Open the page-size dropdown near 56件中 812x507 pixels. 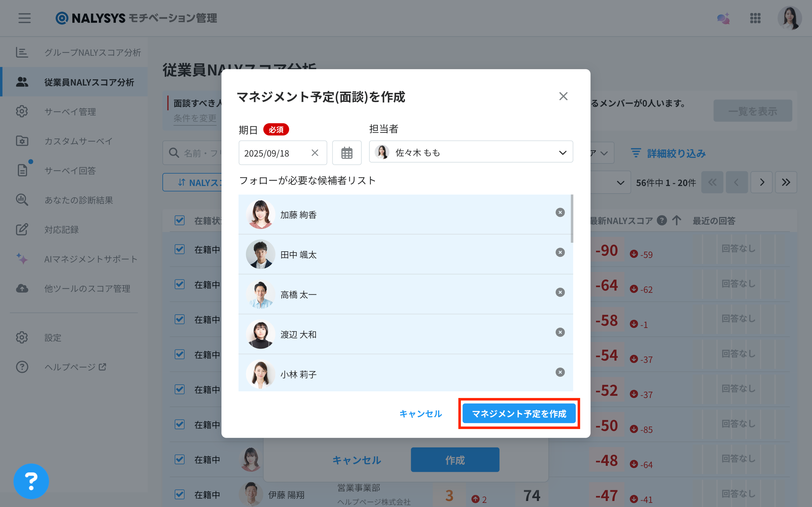tap(620, 183)
